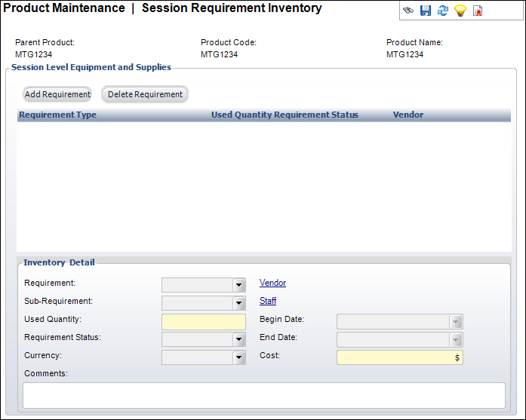Image resolution: width=526 pixels, height=420 pixels.
Task: Click into the Used Quantity field
Action: [204, 322]
